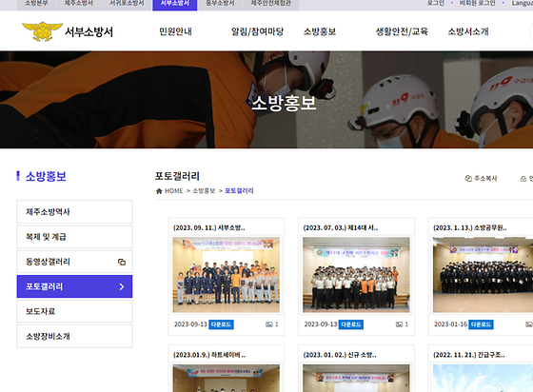Select 제주소방역사 in the sidebar

tap(74, 212)
